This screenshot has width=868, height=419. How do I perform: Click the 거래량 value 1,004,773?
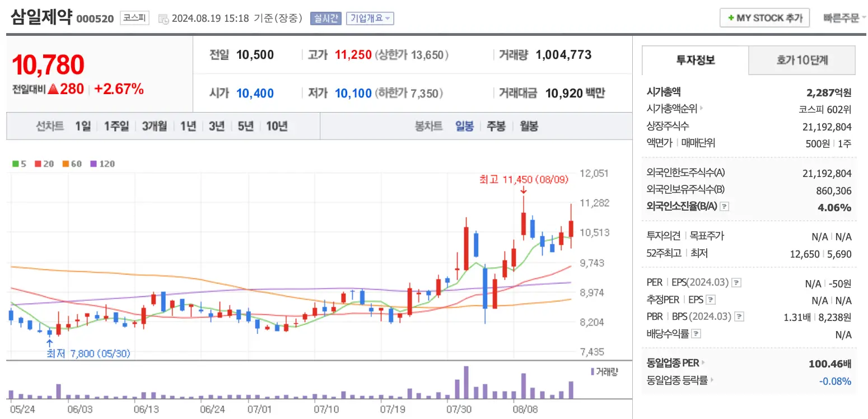pyautogui.click(x=563, y=55)
